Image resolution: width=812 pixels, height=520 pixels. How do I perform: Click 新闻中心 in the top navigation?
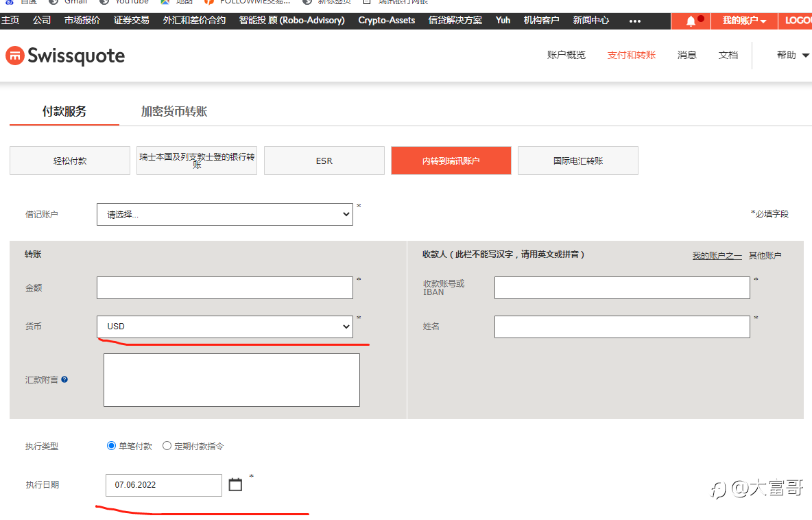[x=591, y=20]
